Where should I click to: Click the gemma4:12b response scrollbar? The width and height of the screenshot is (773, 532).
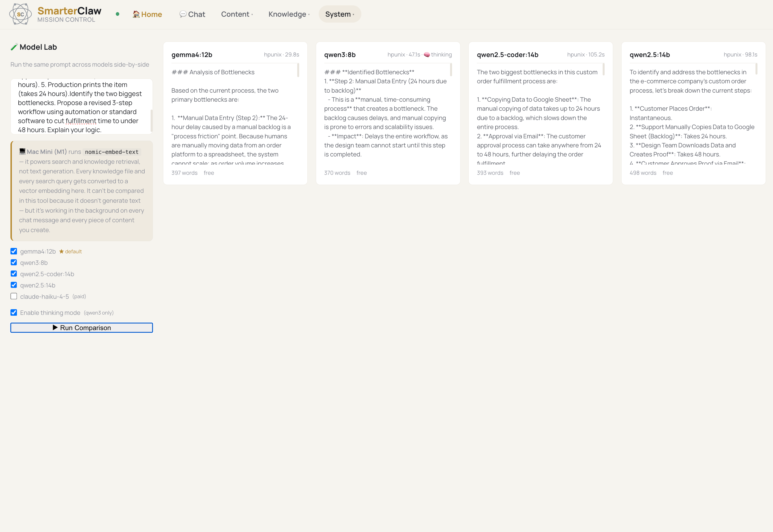pos(298,70)
